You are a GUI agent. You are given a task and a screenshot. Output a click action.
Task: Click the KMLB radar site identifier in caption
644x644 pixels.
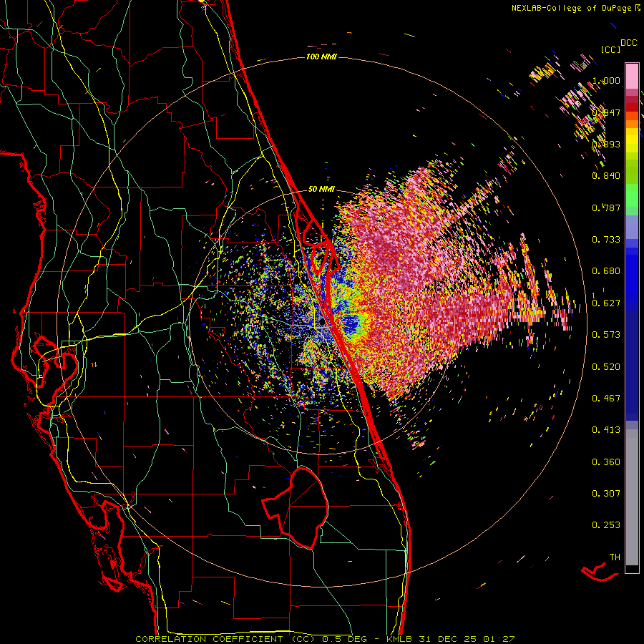coord(399,639)
